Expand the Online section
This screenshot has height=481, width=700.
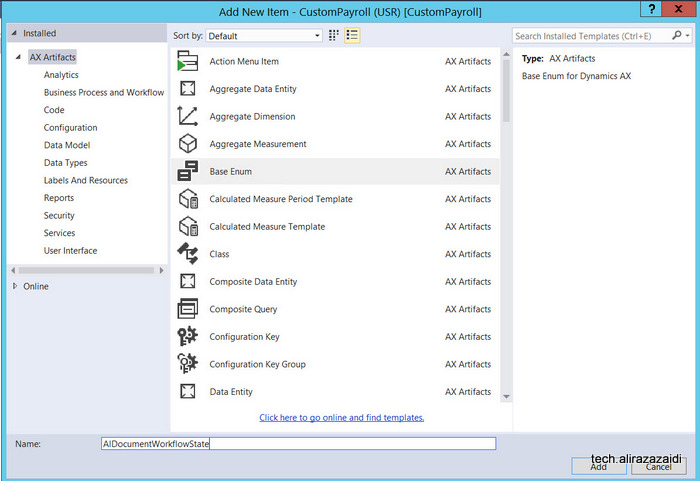coord(15,286)
